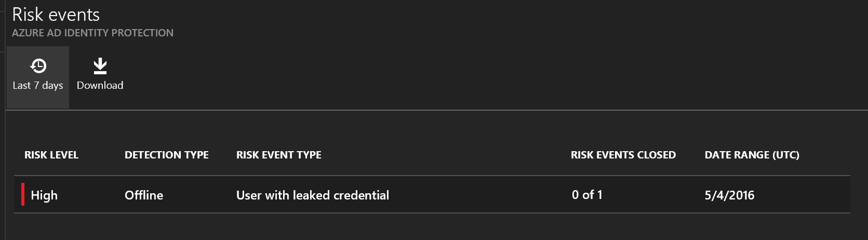Click the blank area below the risk event row
Viewport: 868px width, 240px height.
point(416,226)
